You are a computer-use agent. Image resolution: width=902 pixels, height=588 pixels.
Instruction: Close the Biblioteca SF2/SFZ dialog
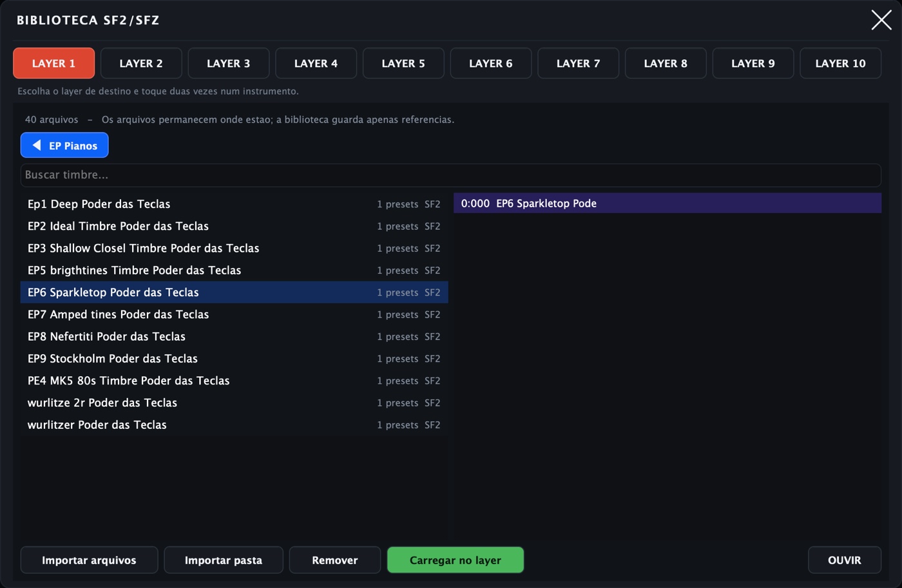881,20
